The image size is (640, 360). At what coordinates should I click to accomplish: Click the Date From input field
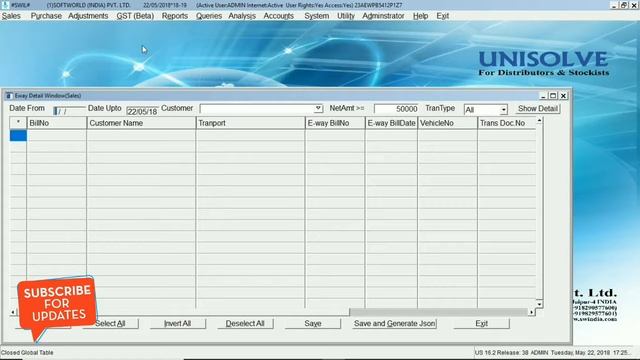(x=69, y=111)
